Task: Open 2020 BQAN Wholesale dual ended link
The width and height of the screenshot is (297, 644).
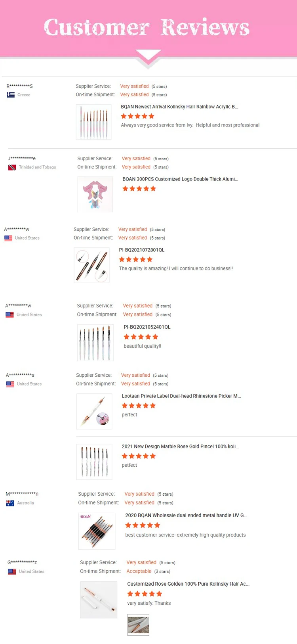Action: tap(186, 516)
